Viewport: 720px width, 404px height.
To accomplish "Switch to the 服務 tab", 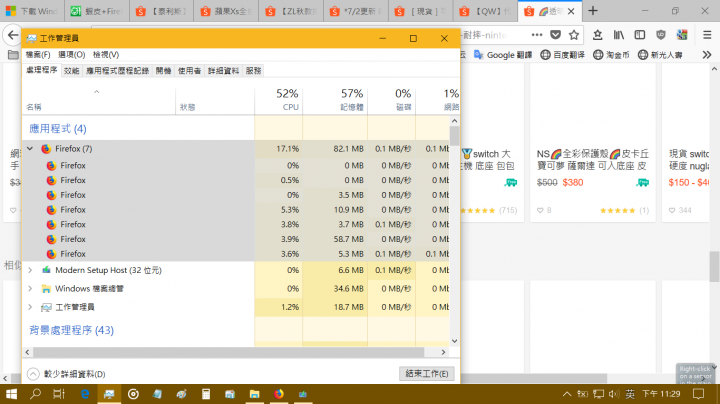I will pyautogui.click(x=253, y=71).
